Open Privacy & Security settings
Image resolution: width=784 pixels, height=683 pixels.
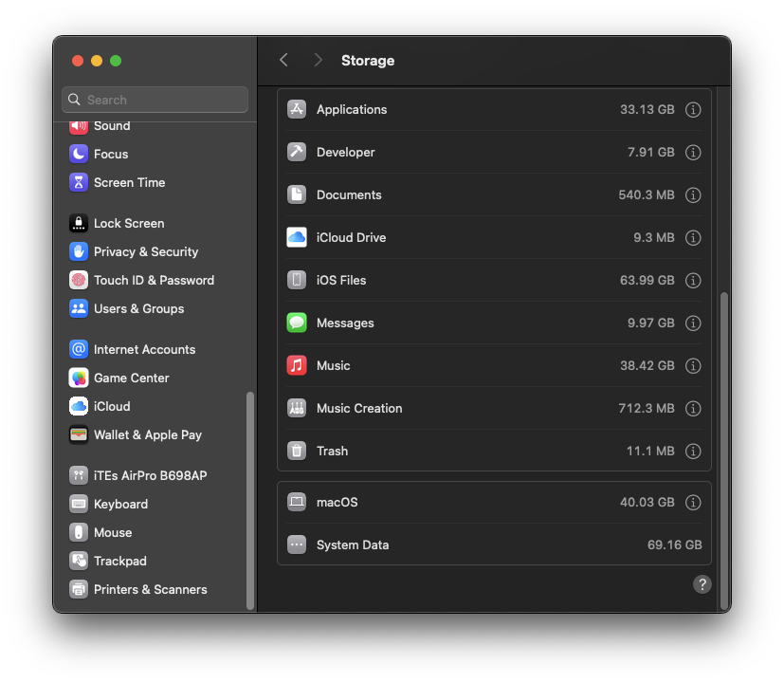pos(145,252)
